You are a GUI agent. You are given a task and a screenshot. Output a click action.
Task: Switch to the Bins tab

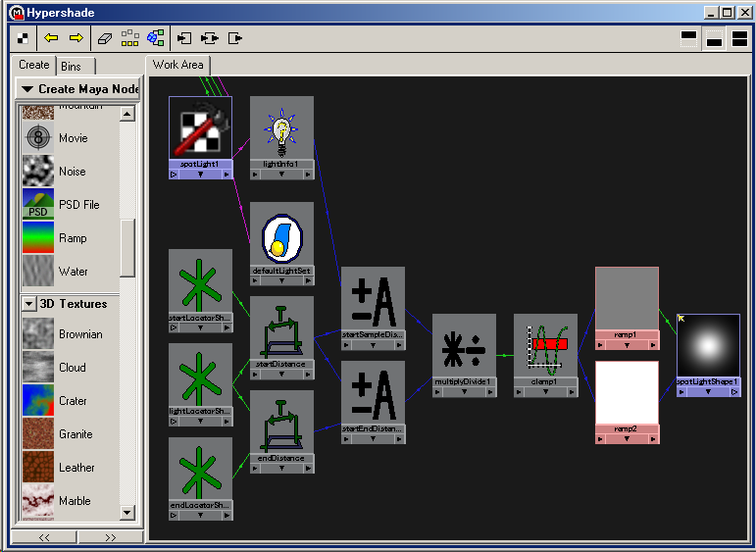click(x=72, y=67)
